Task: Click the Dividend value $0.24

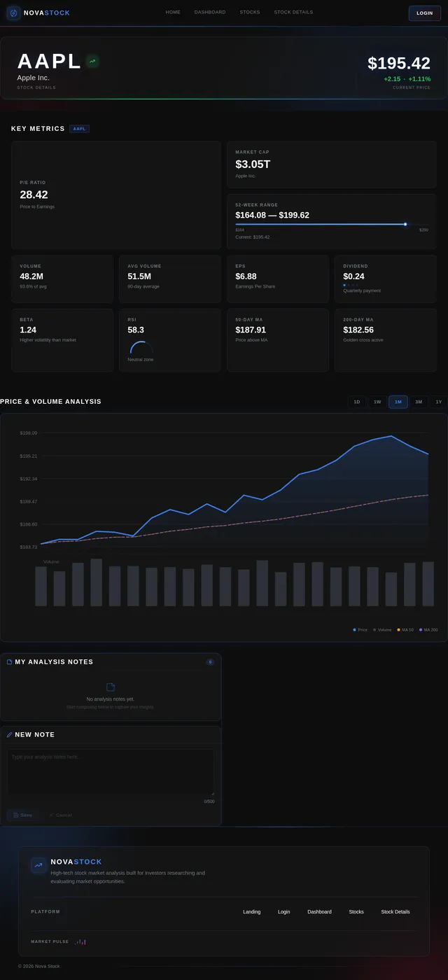Action: tap(353, 276)
